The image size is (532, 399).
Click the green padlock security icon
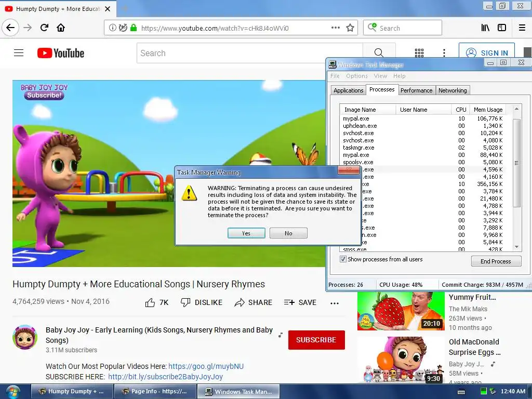134,28
